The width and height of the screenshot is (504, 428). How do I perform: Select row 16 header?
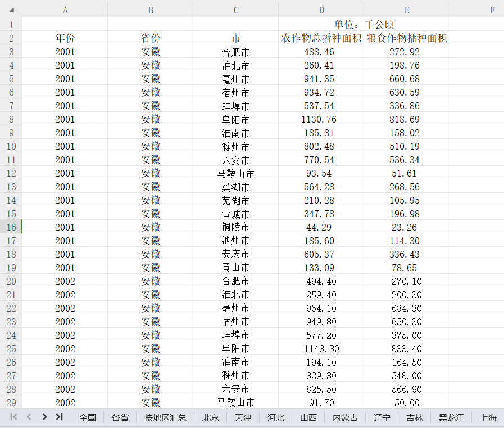click(x=11, y=227)
